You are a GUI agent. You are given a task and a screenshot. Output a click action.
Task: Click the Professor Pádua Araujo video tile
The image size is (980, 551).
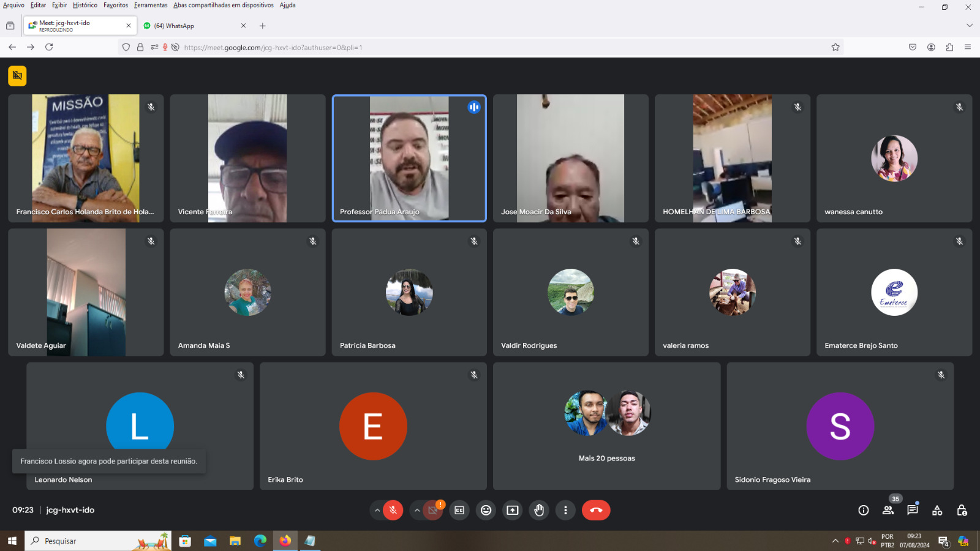(409, 158)
